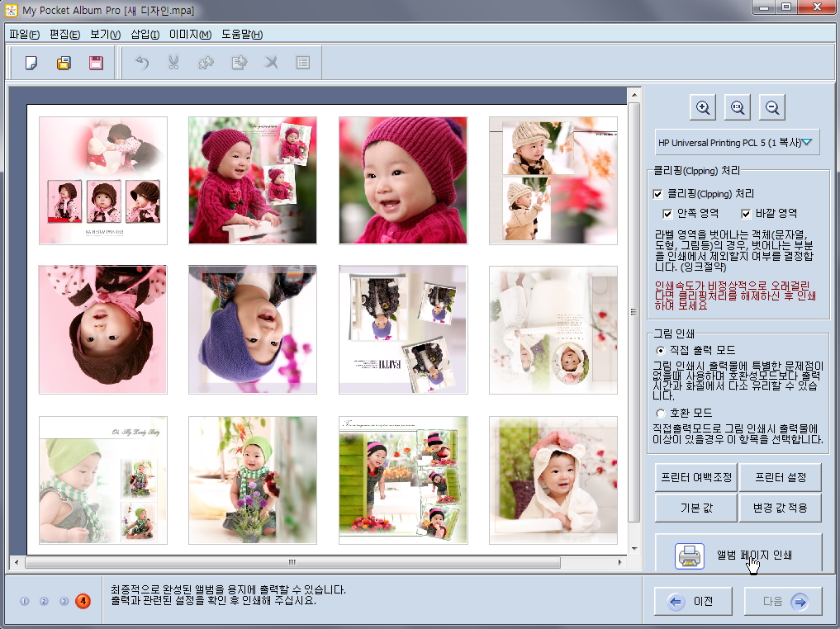Select the Oh My Lovely Baby green hat page
The height and width of the screenshot is (629, 840).
(x=103, y=480)
